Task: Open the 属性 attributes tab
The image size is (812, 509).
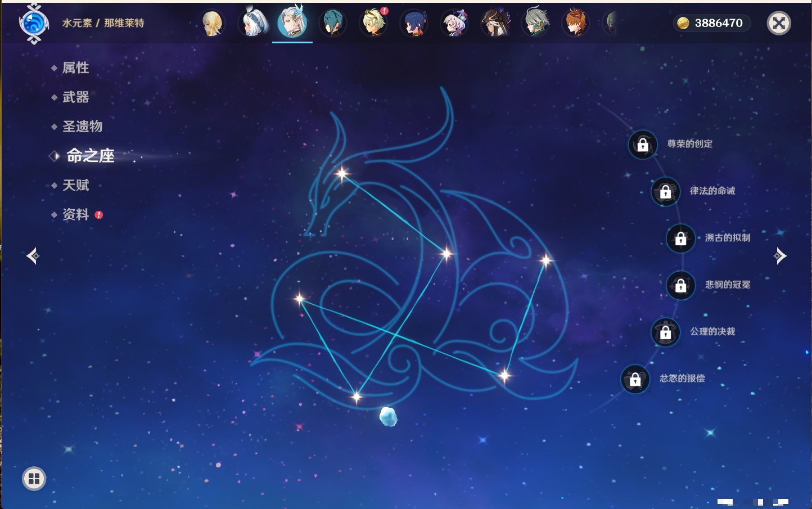Action: pos(75,68)
